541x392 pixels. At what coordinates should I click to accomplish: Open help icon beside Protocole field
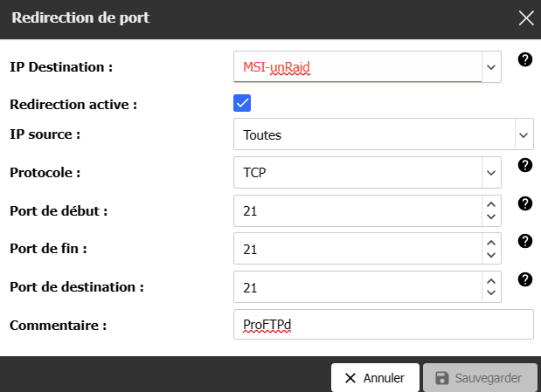coord(525,166)
